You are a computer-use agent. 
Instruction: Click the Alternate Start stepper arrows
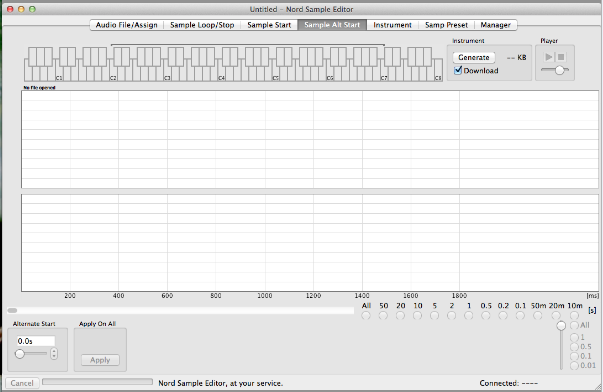[54, 354]
